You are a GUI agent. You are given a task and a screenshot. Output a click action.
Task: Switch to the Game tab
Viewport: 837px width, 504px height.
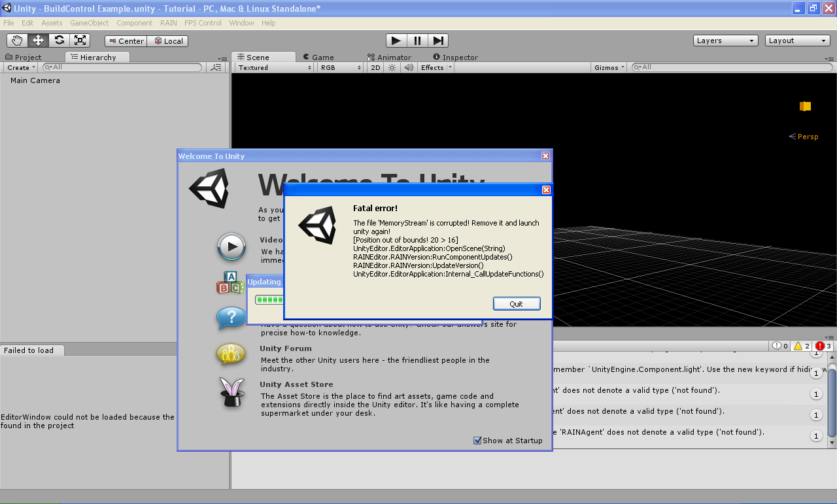click(318, 58)
